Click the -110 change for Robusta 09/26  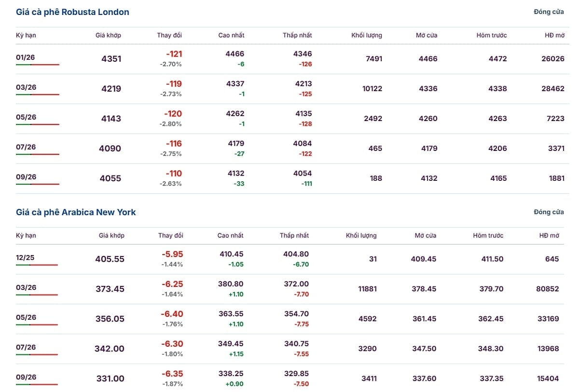coord(174,174)
